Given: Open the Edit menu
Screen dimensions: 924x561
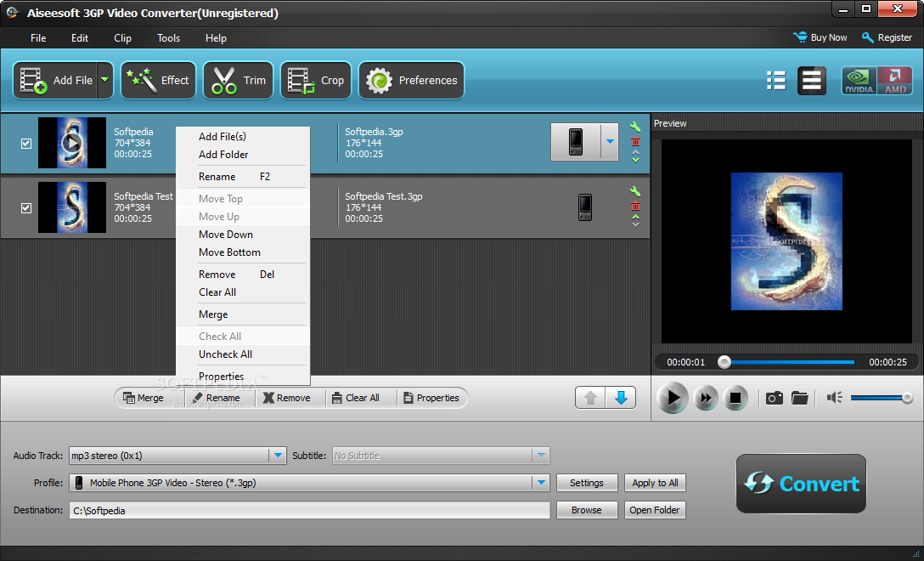Looking at the screenshot, I should pos(80,37).
